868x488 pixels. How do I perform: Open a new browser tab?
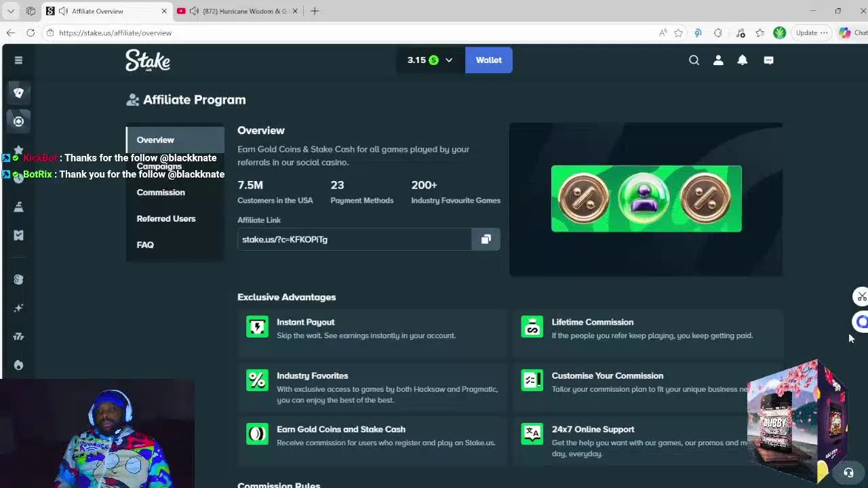click(315, 11)
